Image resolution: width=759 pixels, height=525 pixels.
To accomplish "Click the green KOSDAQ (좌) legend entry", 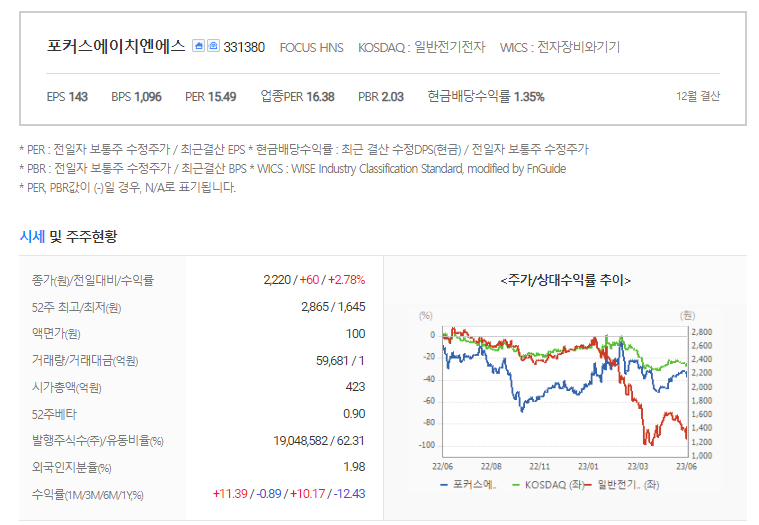I will (548, 484).
